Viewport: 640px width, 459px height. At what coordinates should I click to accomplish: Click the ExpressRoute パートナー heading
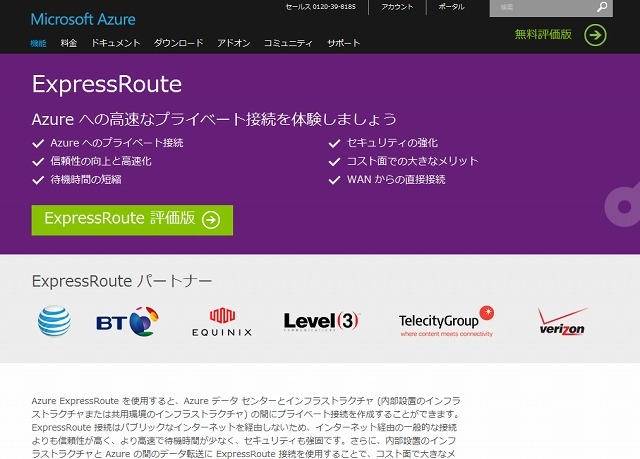[122, 281]
